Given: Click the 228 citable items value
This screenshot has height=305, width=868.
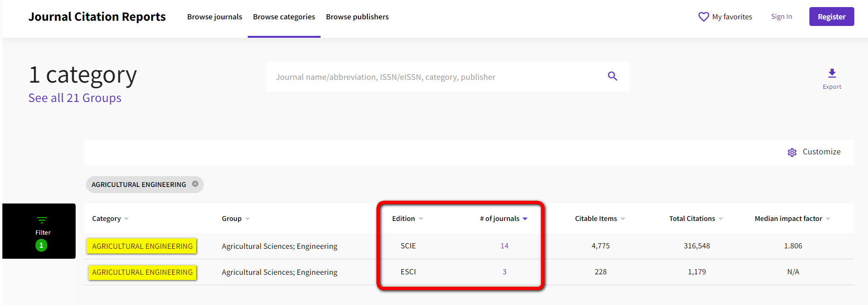Looking at the screenshot, I should point(600,272).
